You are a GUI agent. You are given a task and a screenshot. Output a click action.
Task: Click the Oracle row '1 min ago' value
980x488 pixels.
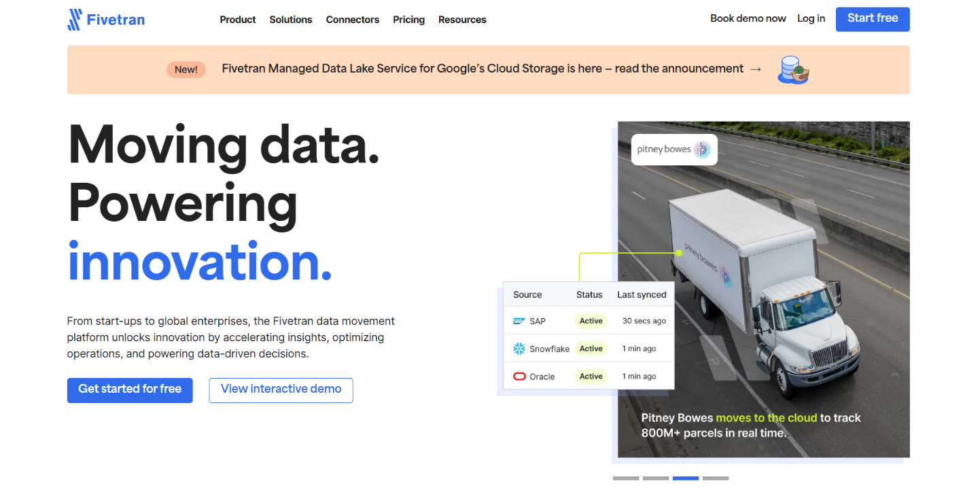tap(640, 377)
